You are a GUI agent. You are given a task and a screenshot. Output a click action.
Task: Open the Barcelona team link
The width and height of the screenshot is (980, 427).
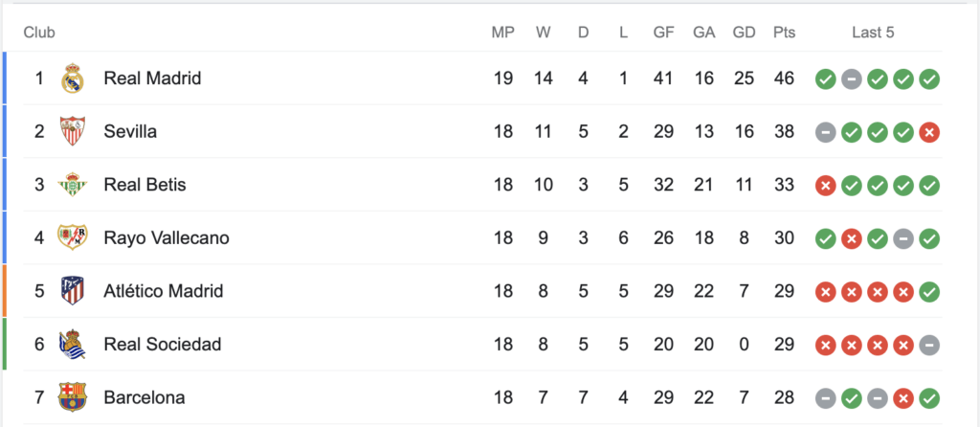click(x=145, y=397)
